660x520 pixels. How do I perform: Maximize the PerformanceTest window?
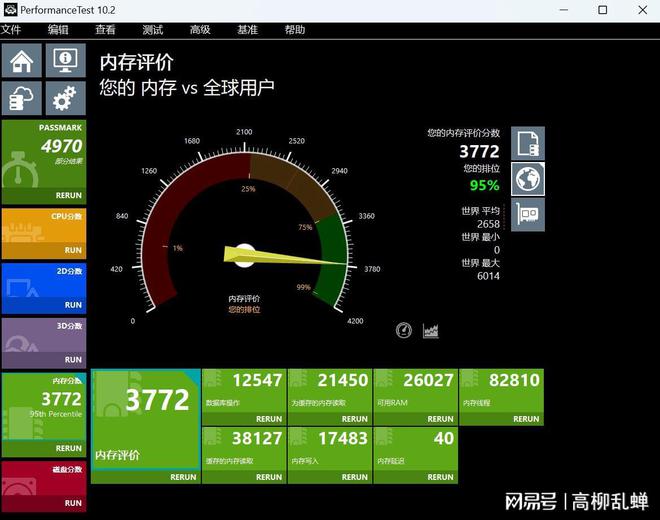[x=603, y=10]
